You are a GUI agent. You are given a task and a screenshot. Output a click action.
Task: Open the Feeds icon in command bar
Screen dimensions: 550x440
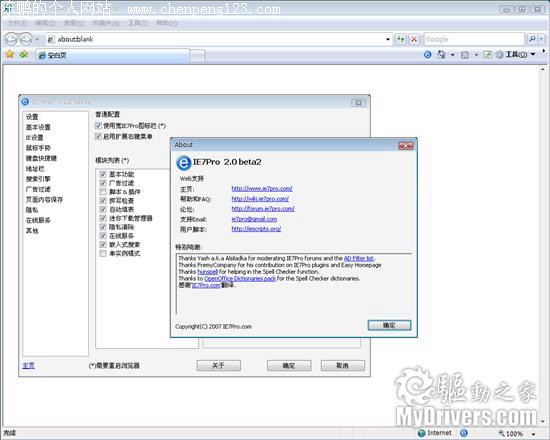pyautogui.click(x=465, y=55)
